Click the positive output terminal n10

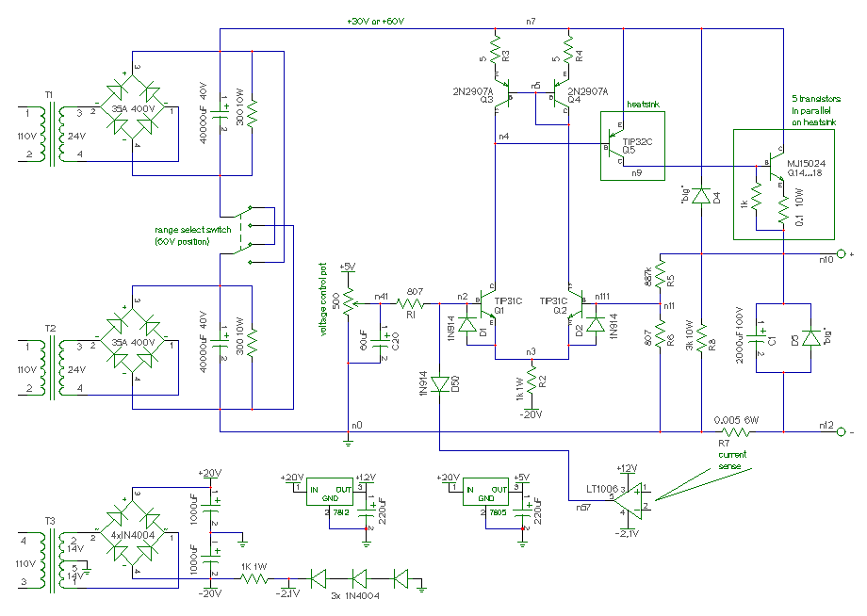click(841, 253)
